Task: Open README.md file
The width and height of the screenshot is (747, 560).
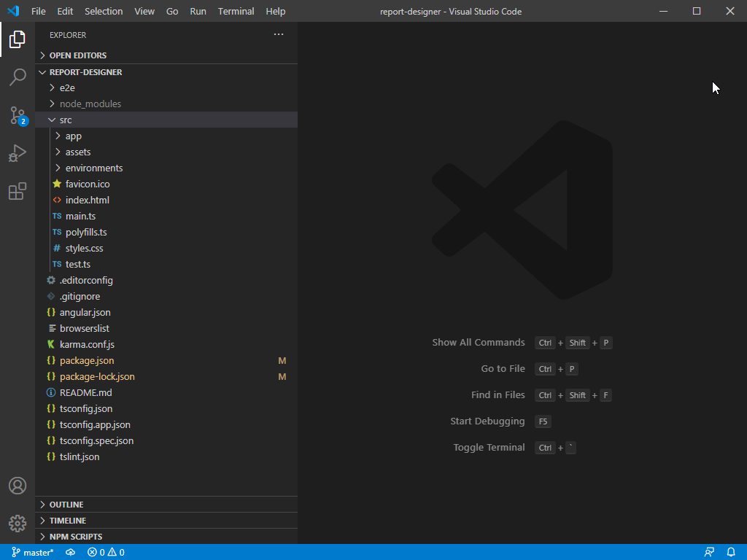Action: point(166,392)
